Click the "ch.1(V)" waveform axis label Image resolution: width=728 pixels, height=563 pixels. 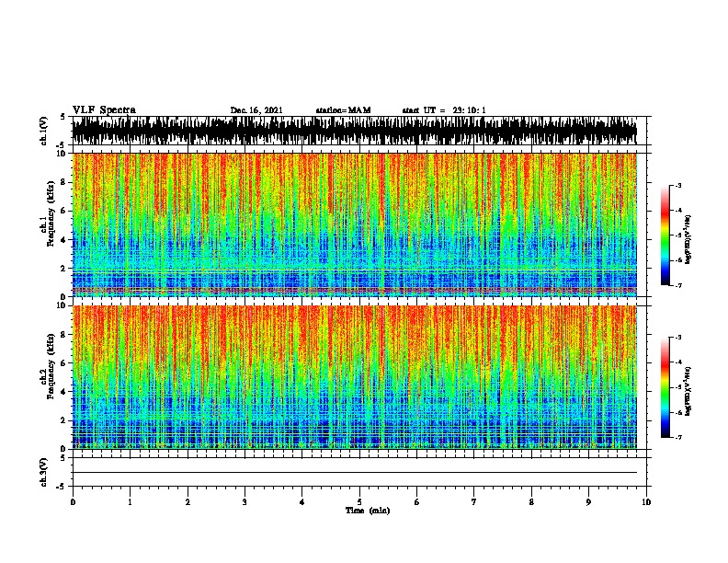[x=44, y=131]
